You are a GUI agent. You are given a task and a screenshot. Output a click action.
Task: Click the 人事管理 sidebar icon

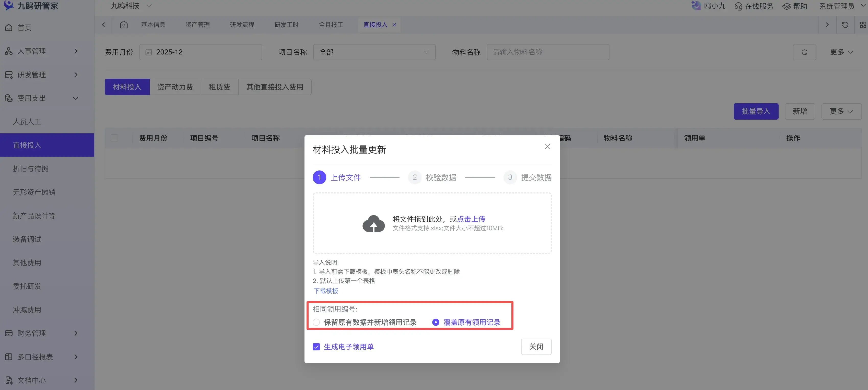(x=8, y=51)
